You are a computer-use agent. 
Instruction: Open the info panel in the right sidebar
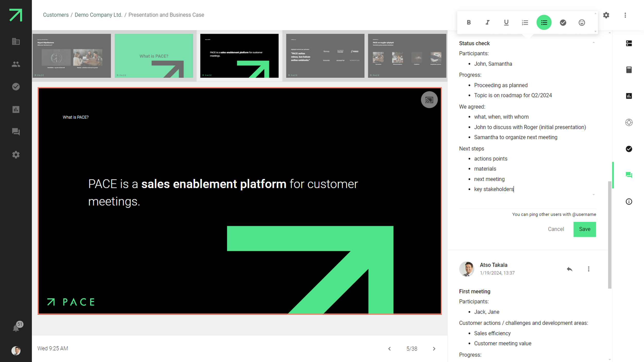coord(629,202)
